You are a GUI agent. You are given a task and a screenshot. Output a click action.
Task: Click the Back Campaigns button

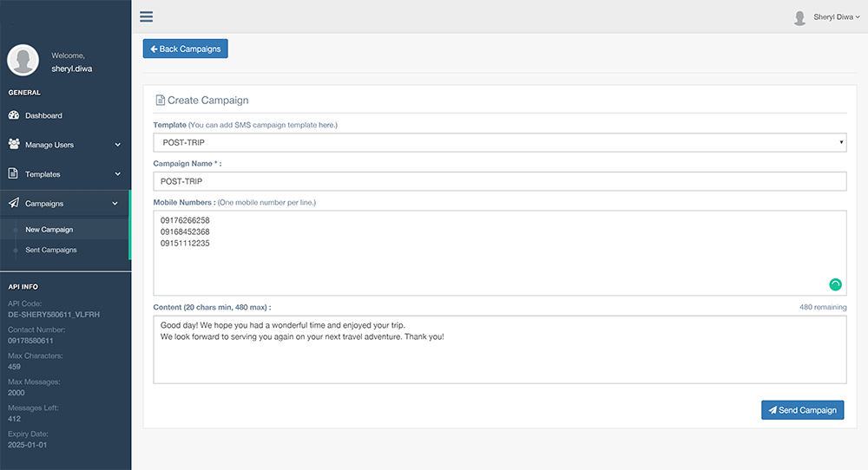point(186,49)
